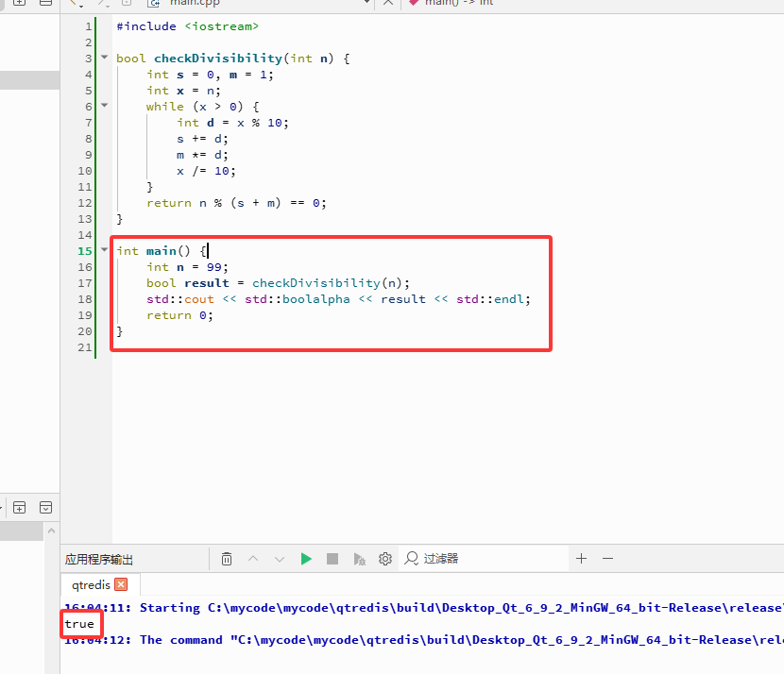This screenshot has width=784, height=674.
Task: Click 'int main()' on line 15
Action: [154, 251]
